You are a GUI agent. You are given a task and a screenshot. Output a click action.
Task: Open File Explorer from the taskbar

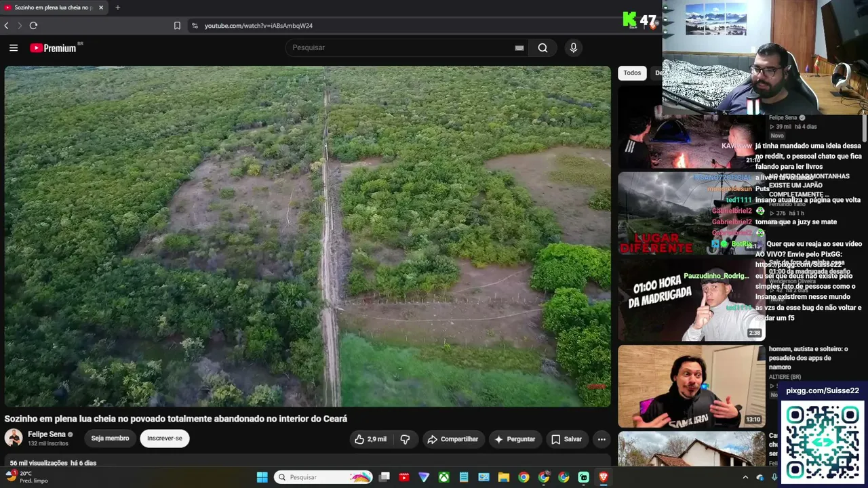pos(503,477)
